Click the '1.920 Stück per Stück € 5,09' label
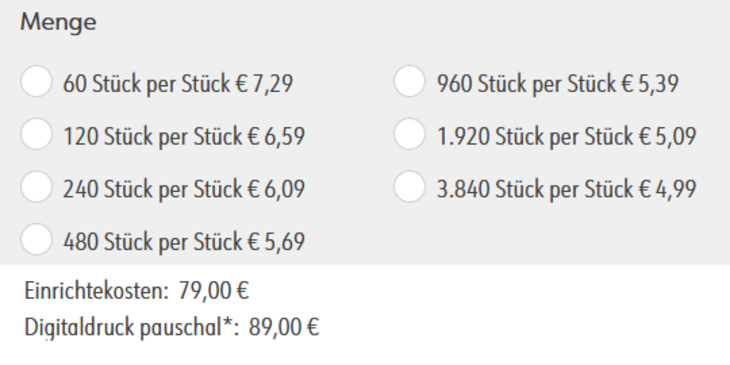 tap(567, 137)
